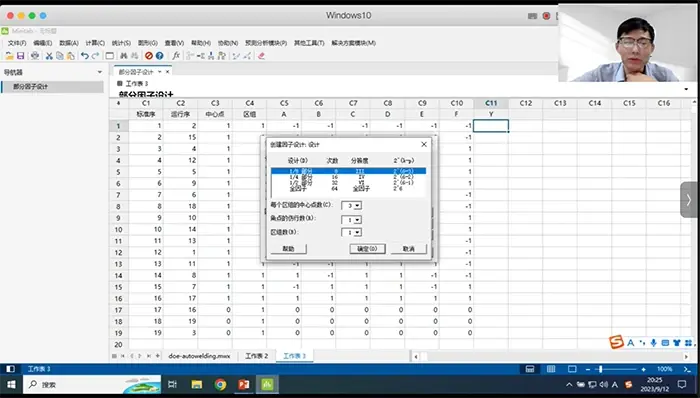Click 帮助 button in the design dialog

288,249
